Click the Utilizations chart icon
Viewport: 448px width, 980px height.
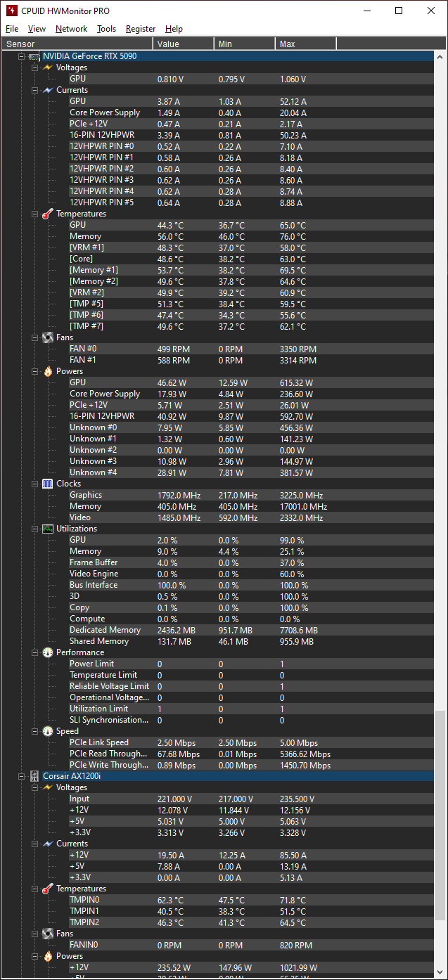(48, 529)
